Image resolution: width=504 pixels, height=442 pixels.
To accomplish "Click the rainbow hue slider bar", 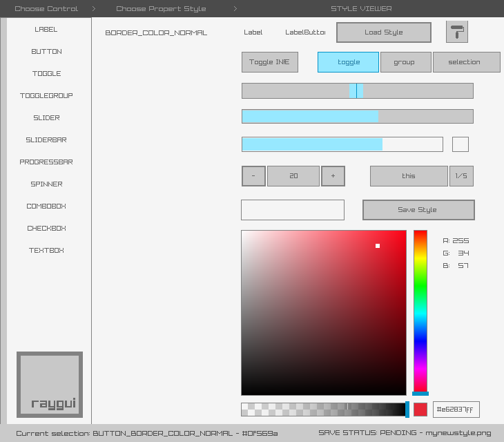I will point(420,311).
